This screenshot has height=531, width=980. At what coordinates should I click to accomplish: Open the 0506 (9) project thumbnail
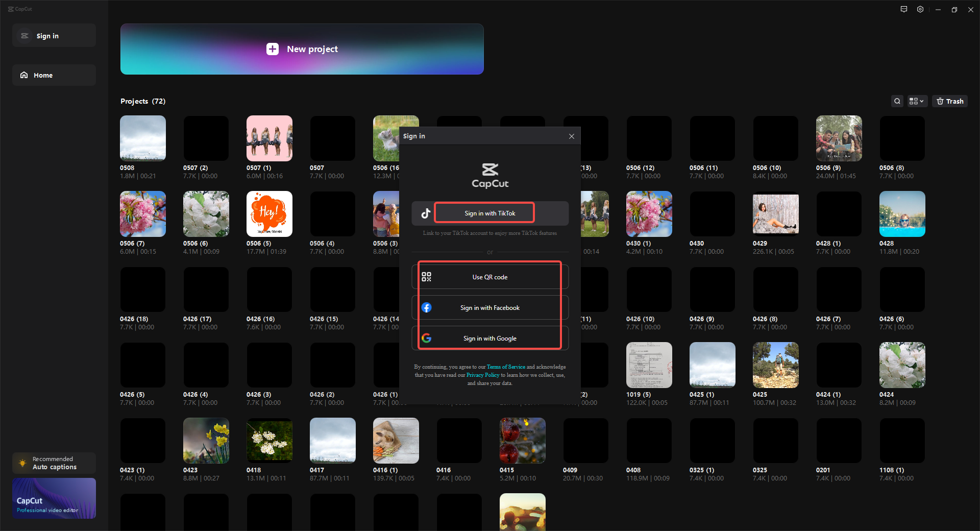click(x=839, y=138)
